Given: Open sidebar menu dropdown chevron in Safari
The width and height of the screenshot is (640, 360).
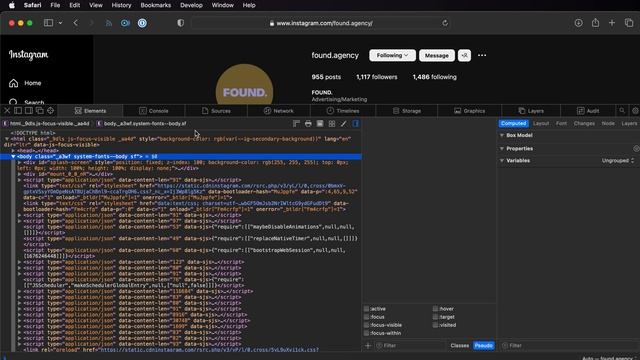Looking at the screenshot, I should pos(60,23).
